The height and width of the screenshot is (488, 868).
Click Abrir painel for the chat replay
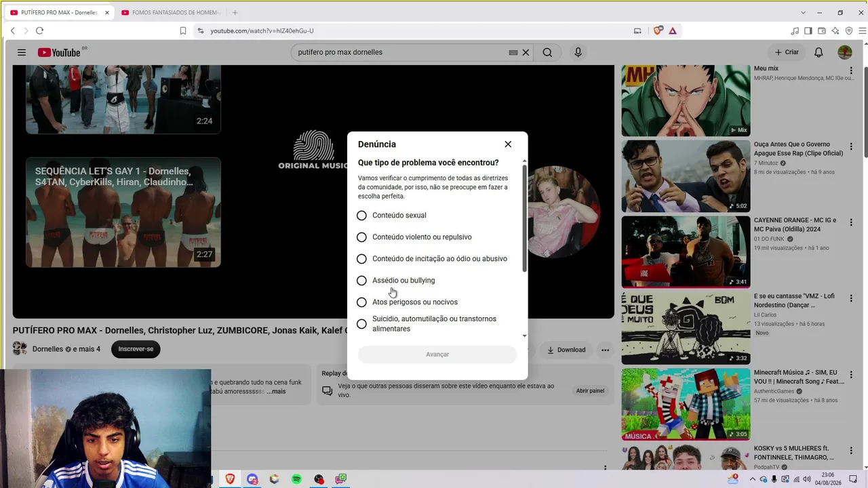coord(590,390)
